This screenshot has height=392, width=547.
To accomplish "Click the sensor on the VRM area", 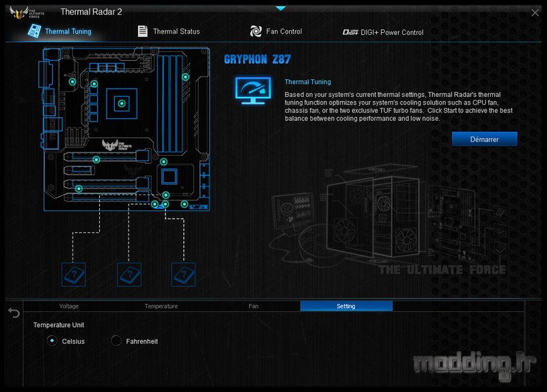I will click(94, 83).
